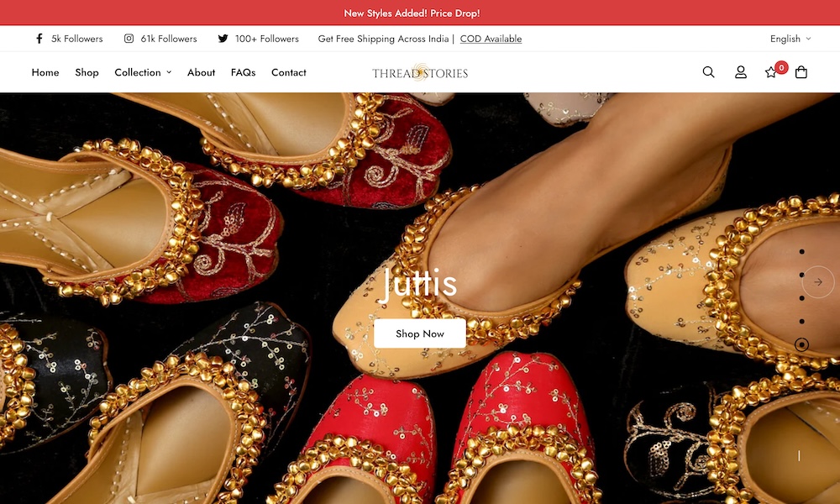This screenshot has width=840, height=504.
Task: Expand the Collection dropdown menu
Action: pos(143,72)
